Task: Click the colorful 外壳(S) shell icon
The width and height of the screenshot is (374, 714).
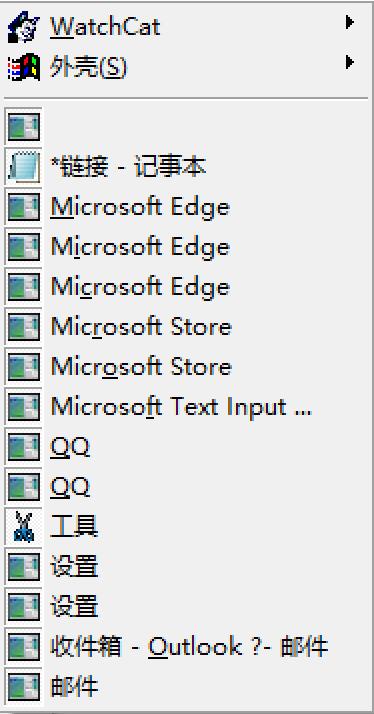Action: click(x=24, y=68)
